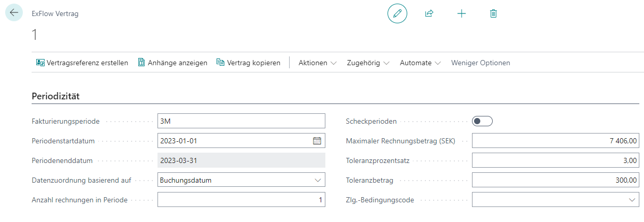Create new record with plus icon
This screenshot has width=644, height=222.
462,13
